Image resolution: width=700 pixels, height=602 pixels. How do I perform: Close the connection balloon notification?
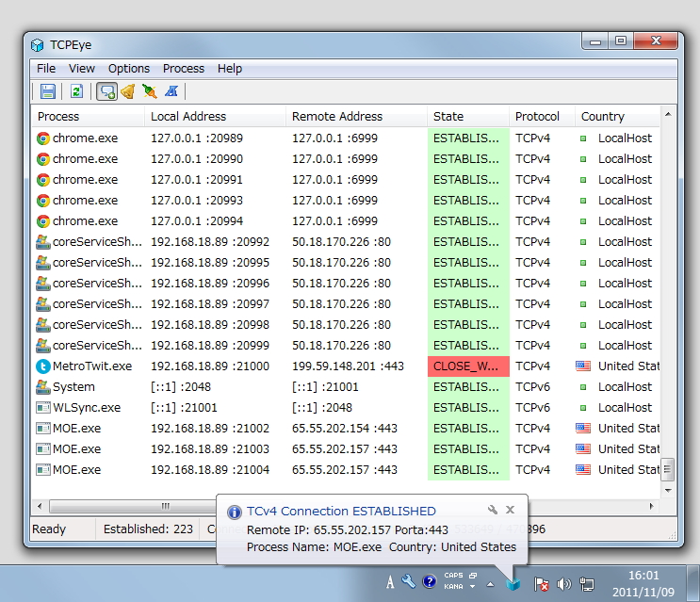click(511, 510)
